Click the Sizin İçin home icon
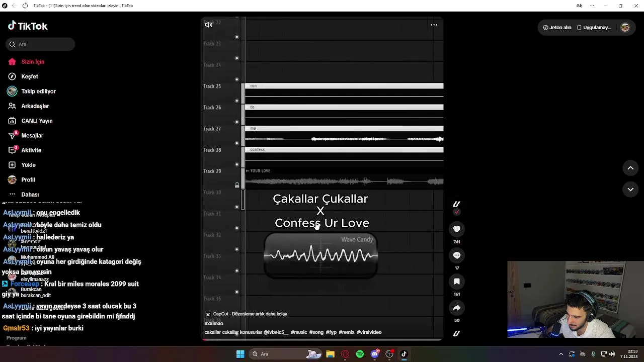This screenshot has width=644, height=362. tap(12, 62)
